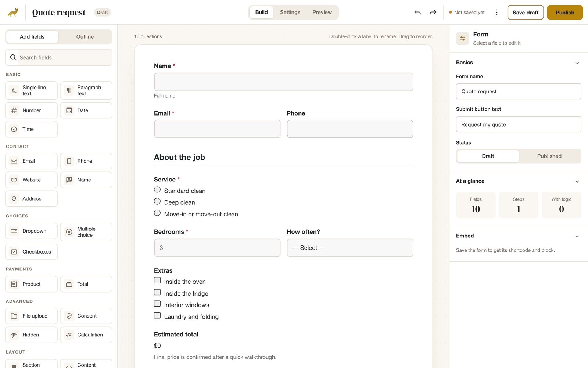Add a File upload field
588x368 pixels.
31,316
